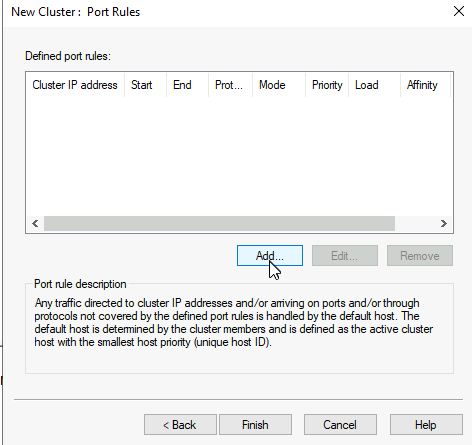Image resolution: width=472 pixels, height=445 pixels.
Task: Go to previous step with Back
Action: [x=180, y=425]
